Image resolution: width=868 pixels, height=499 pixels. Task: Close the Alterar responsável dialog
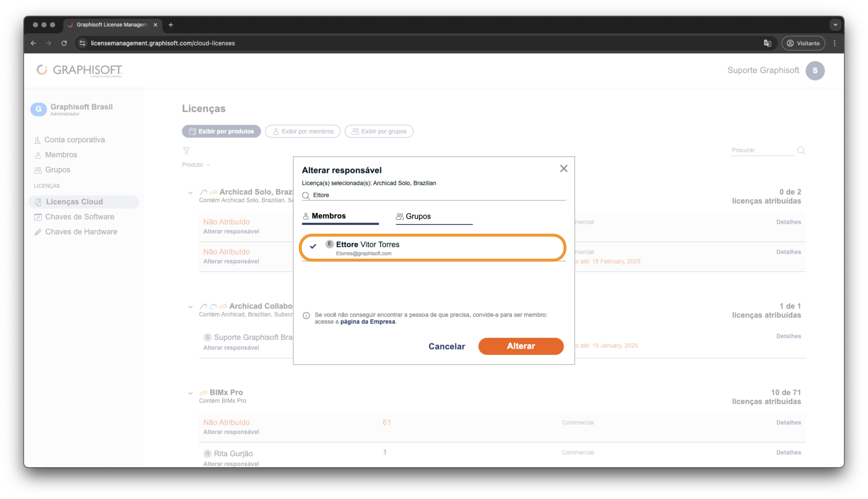563,169
